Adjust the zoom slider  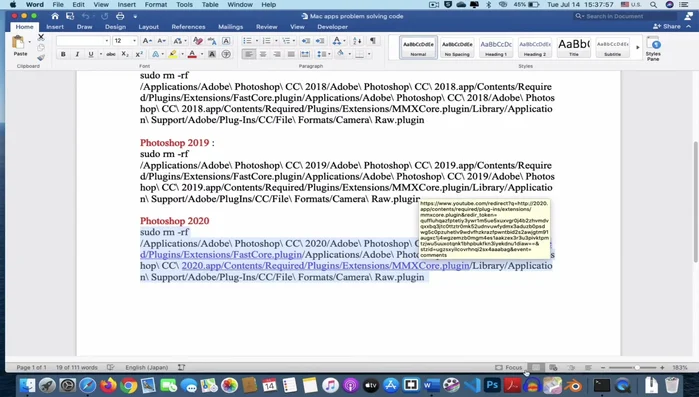637,368
